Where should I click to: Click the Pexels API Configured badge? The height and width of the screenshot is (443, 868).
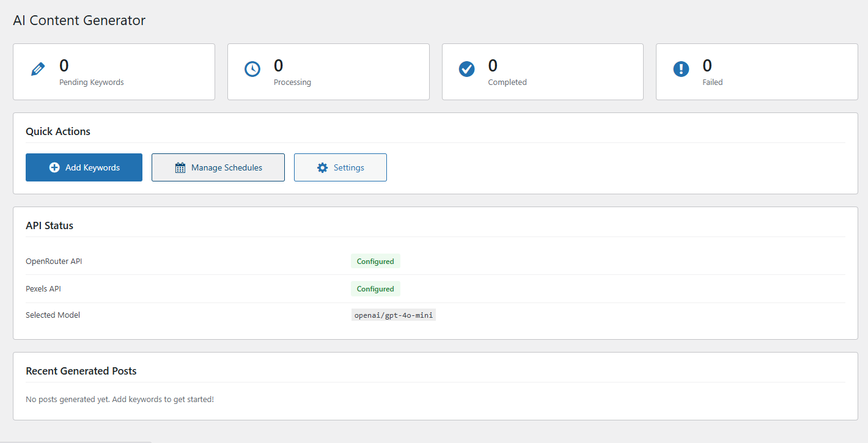click(375, 288)
